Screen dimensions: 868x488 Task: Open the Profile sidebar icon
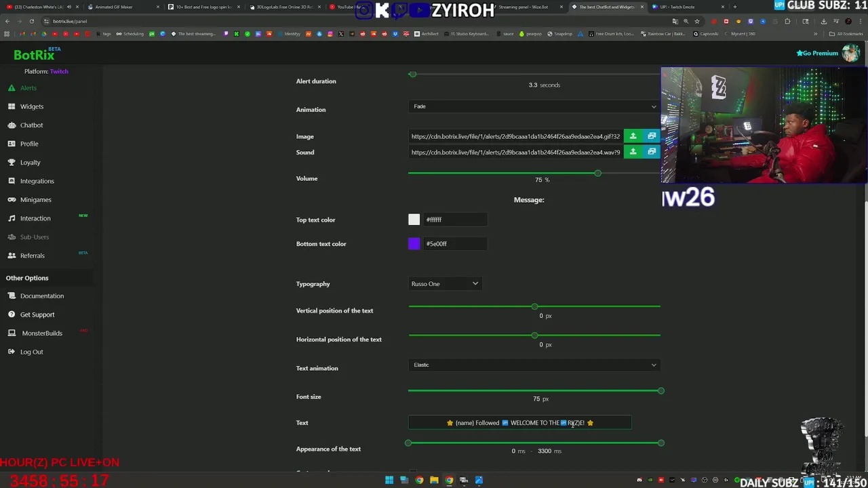(12, 144)
